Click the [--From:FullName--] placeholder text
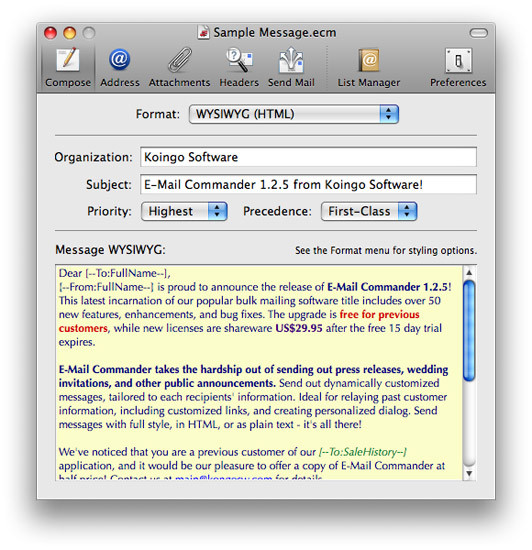Image resolution: width=532 pixels, height=550 pixels. click(x=106, y=287)
